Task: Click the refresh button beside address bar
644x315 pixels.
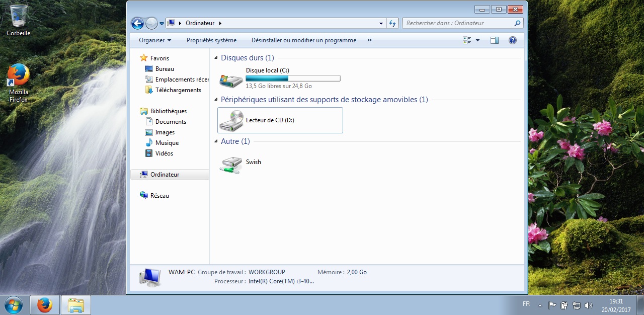Action: [x=393, y=23]
